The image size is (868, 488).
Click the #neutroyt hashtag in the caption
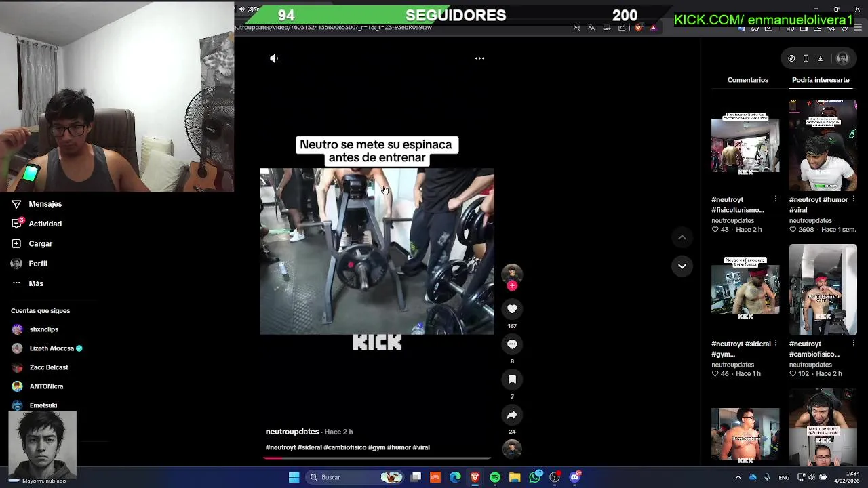[x=281, y=447]
